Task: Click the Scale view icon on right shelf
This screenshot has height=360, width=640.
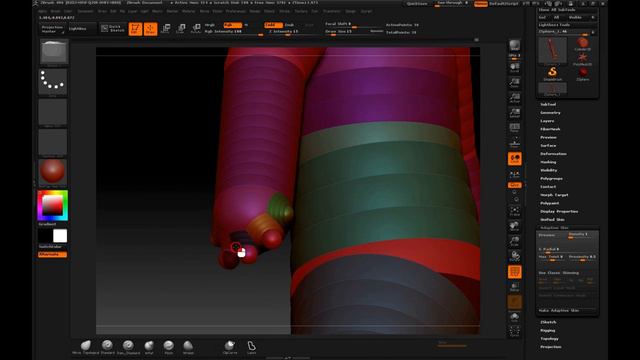Action: click(514, 241)
